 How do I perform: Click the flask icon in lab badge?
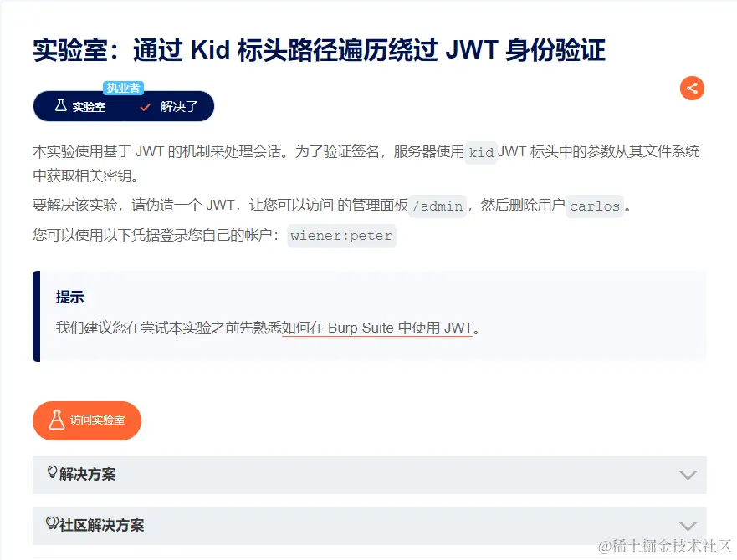pos(60,105)
